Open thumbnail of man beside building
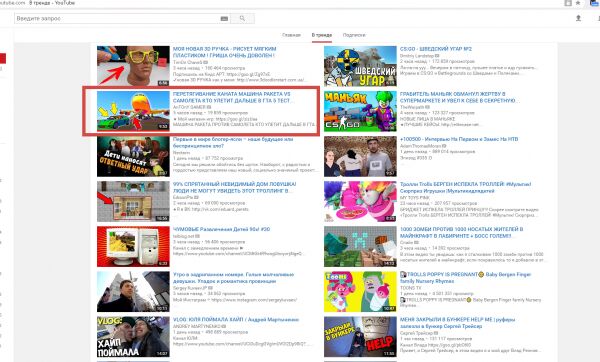The image size is (600, 362). click(133, 292)
